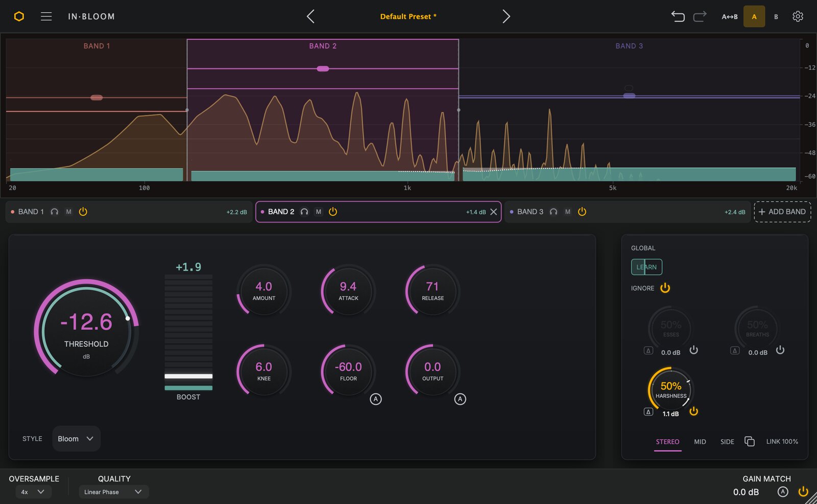Open the Quality Linear Phase dropdown

tap(113, 492)
